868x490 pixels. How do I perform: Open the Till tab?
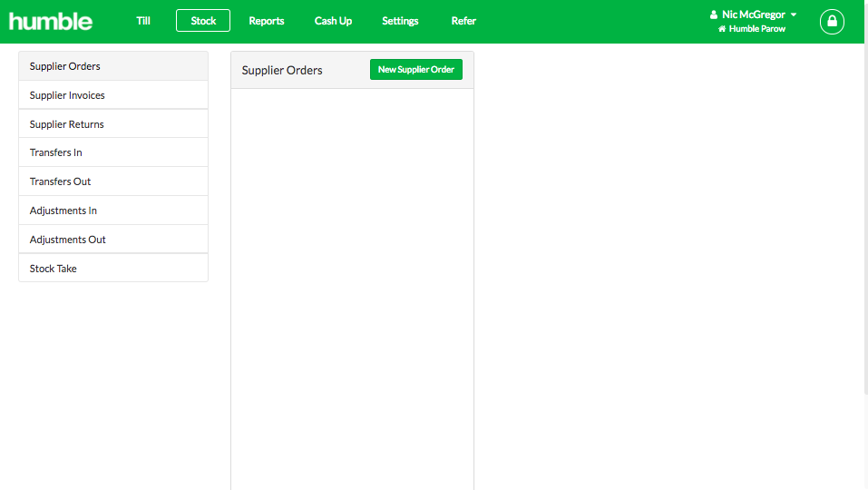[x=142, y=21]
